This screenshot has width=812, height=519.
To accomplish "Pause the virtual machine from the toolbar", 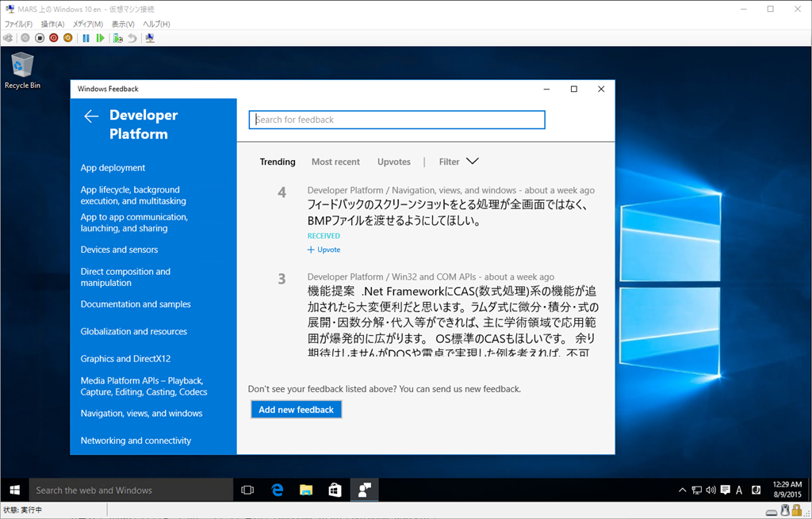I will pos(86,38).
